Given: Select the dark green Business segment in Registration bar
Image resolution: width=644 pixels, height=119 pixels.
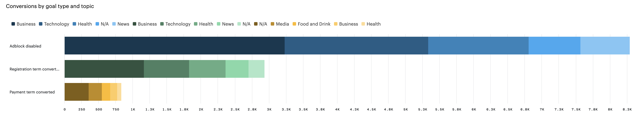Looking at the screenshot, I should coord(104,69).
